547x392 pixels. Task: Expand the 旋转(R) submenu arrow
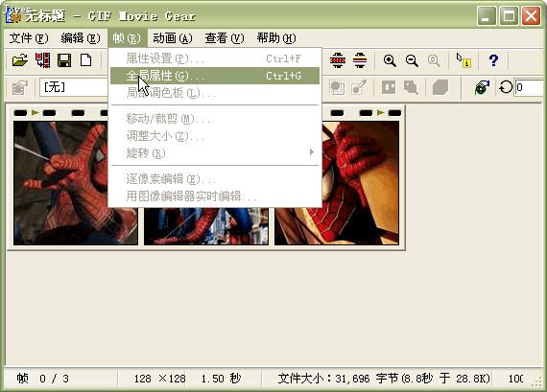[x=312, y=152]
